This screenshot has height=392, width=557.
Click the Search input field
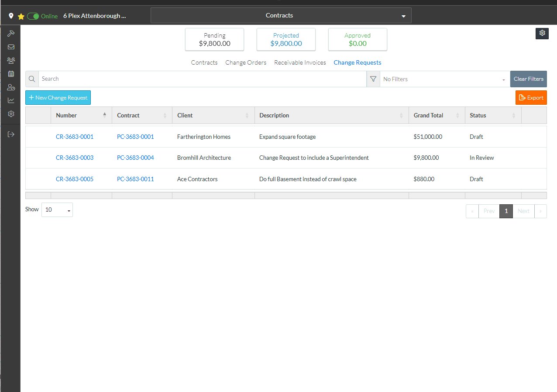(x=202, y=79)
